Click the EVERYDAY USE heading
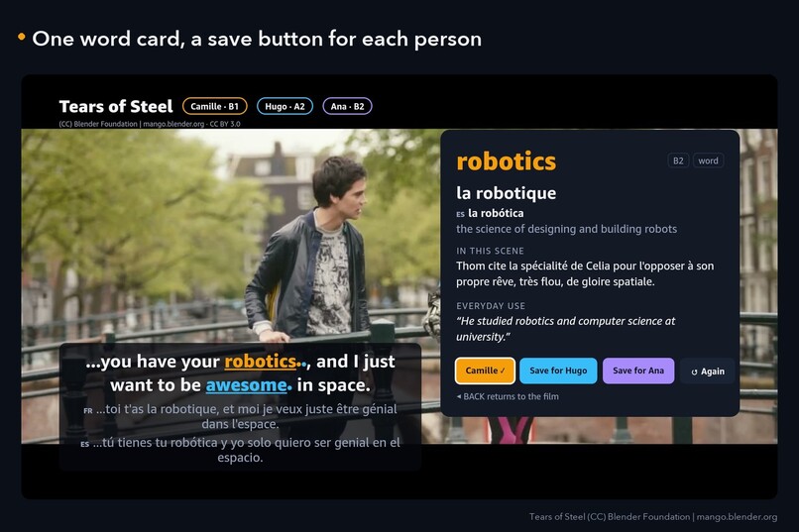Image resolution: width=799 pixels, height=532 pixels. [x=491, y=306]
